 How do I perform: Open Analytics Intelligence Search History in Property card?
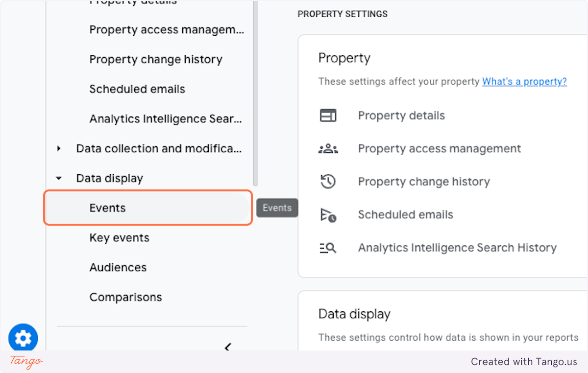(457, 248)
